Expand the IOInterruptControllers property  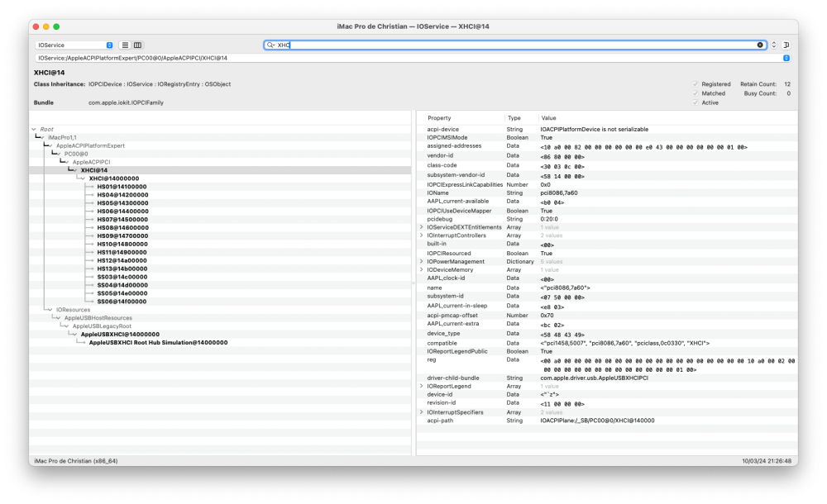pyautogui.click(x=422, y=235)
